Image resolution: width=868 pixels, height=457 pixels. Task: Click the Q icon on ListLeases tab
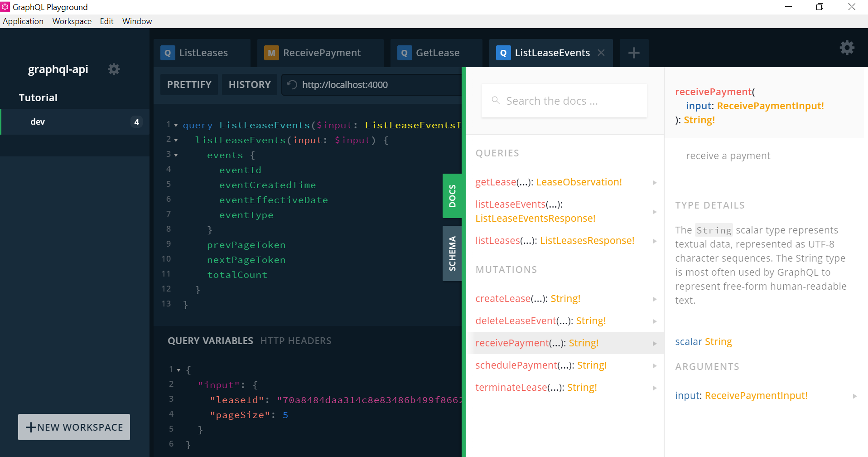click(168, 53)
